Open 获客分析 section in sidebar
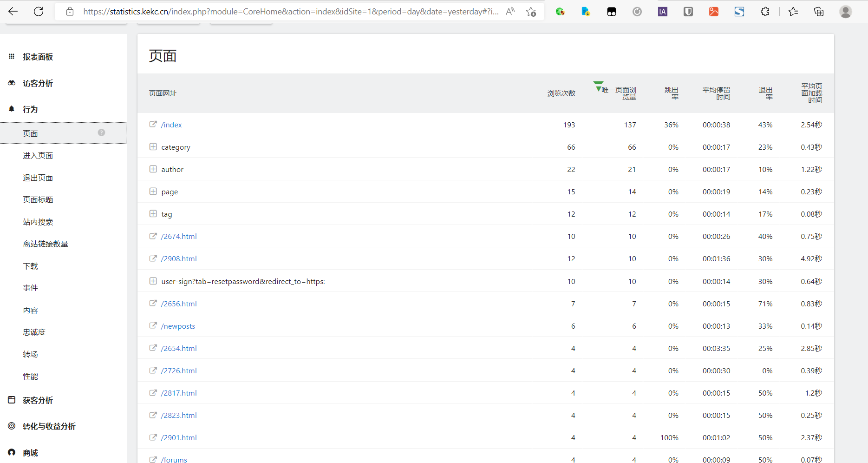This screenshot has height=463, width=868. coord(38,400)
